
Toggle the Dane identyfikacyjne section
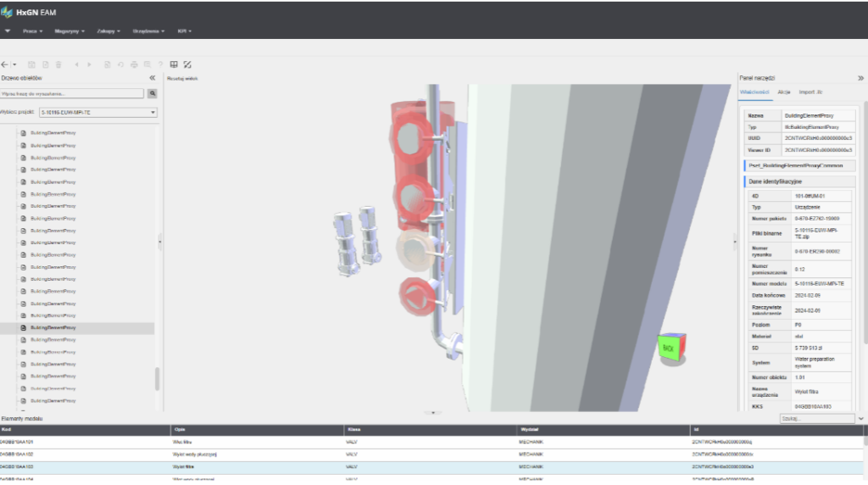(x=800, y=181)
